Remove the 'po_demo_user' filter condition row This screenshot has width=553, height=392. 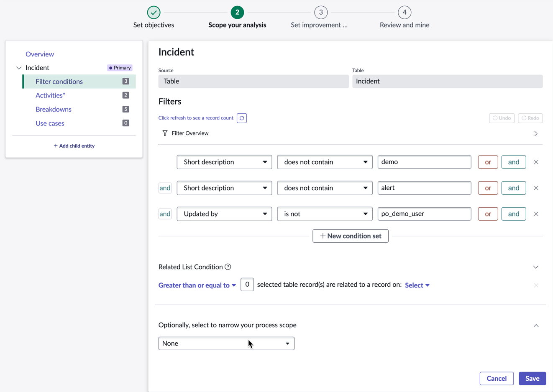[x=536, y=214]
